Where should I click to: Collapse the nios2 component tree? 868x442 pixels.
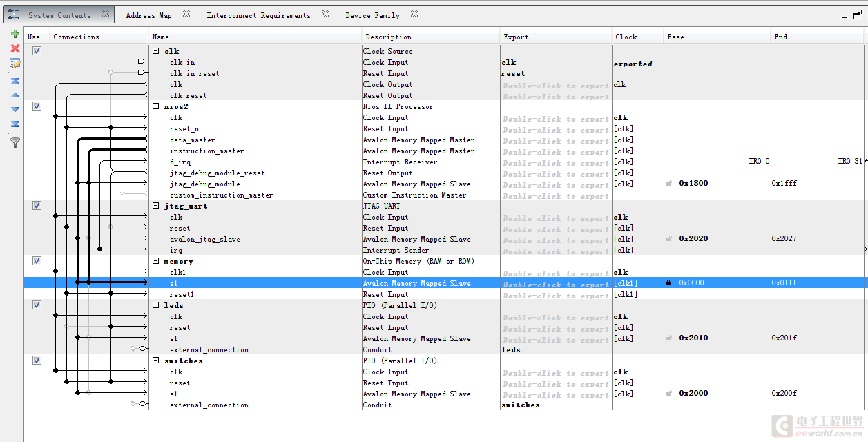156,106
